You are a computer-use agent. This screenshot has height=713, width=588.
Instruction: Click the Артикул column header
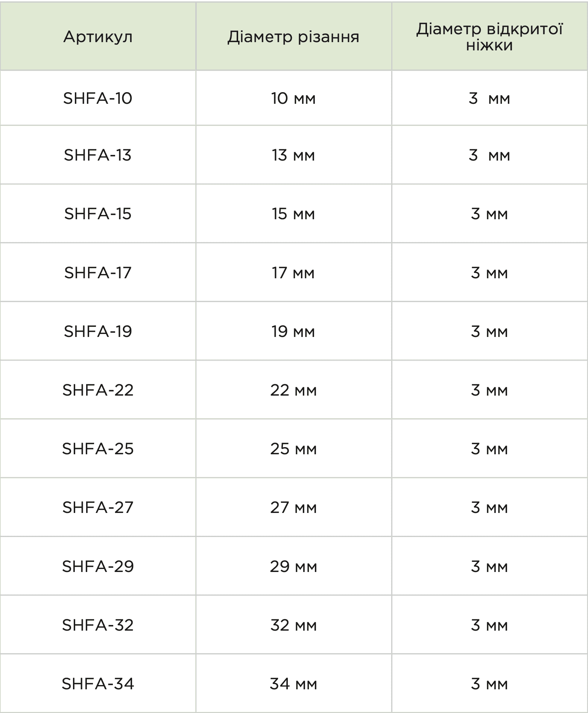coord(98,36)
